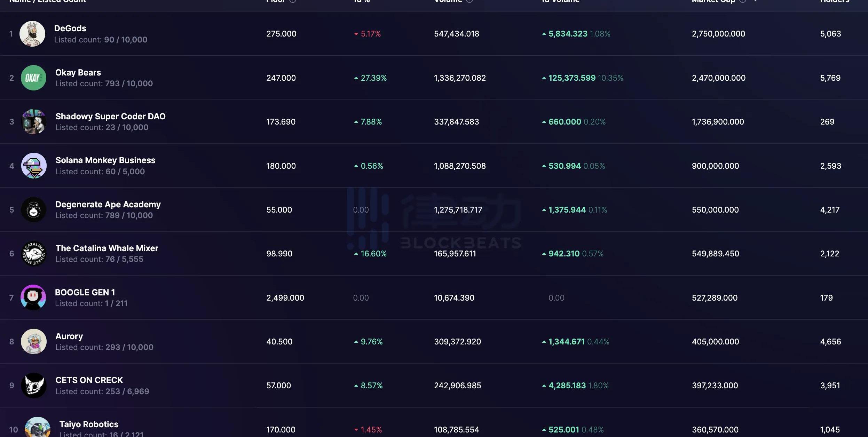868x437 pixels.
Task: Open the Catalina Whale Mixer logo
Action: pos(34,254)
